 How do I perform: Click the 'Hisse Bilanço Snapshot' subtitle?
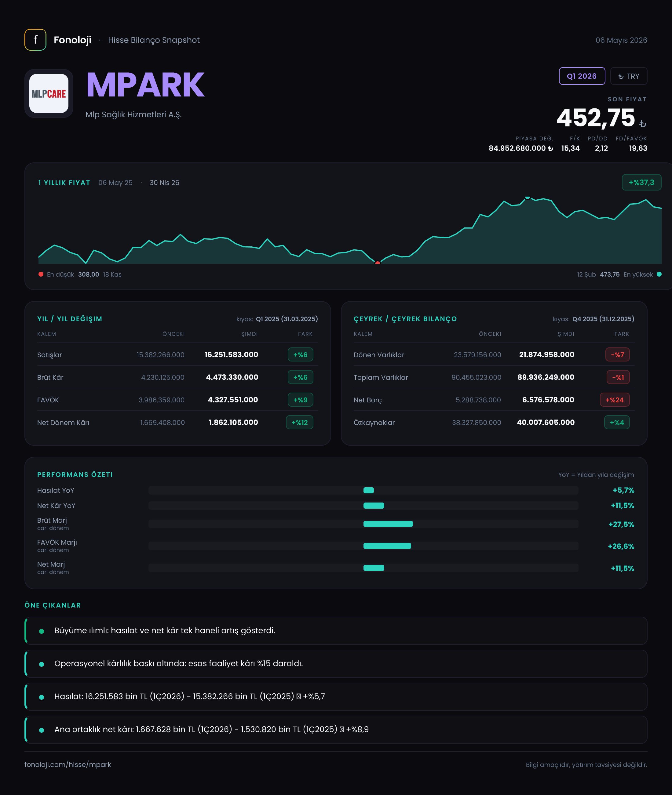click(154, 40)
